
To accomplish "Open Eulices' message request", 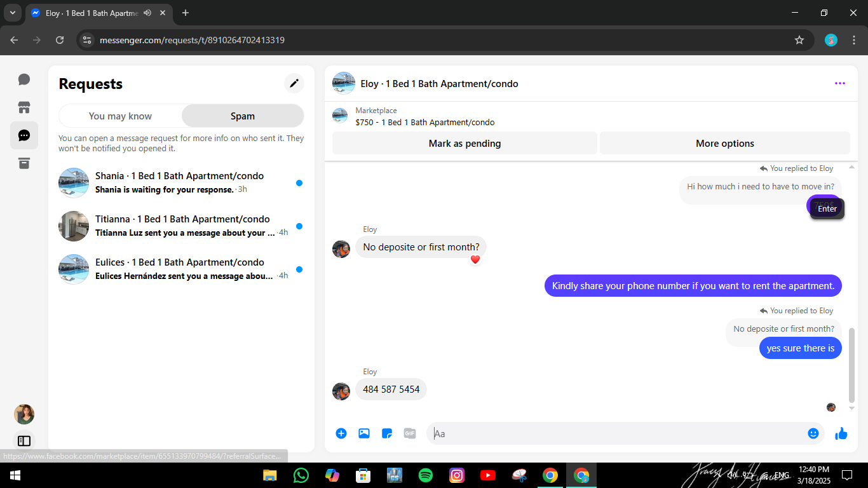I will (181, 269).
